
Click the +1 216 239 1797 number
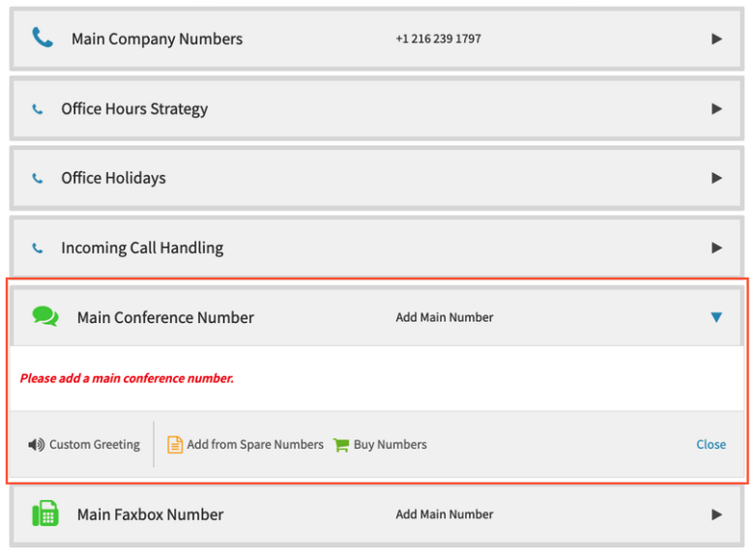pos(438,39)
